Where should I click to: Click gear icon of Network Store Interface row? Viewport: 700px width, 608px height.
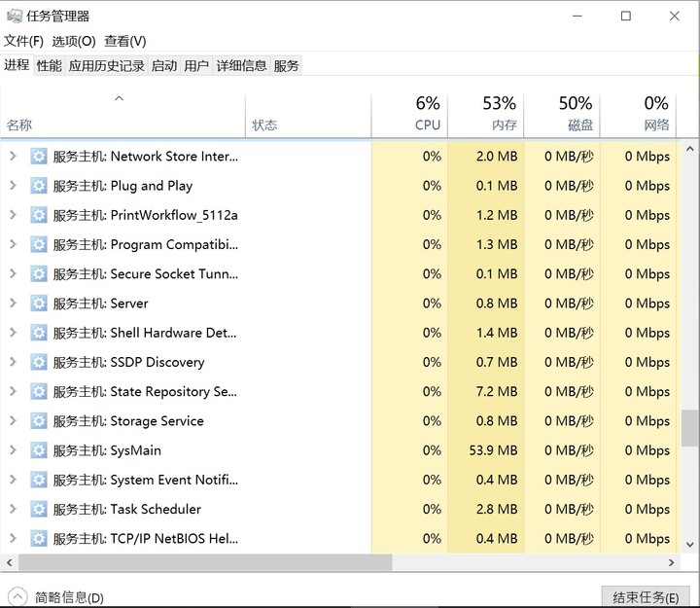39,157
